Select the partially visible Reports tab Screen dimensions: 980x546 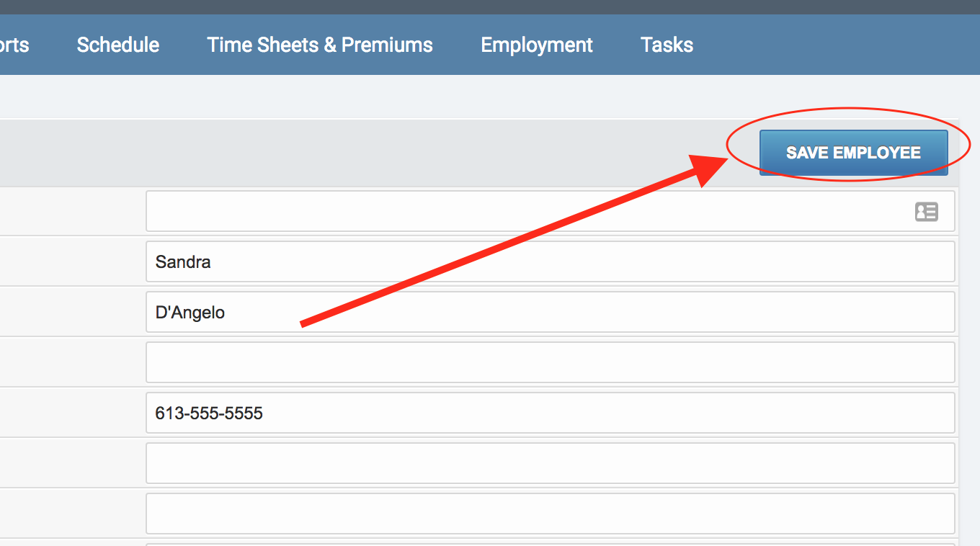[x=14, y=45]
